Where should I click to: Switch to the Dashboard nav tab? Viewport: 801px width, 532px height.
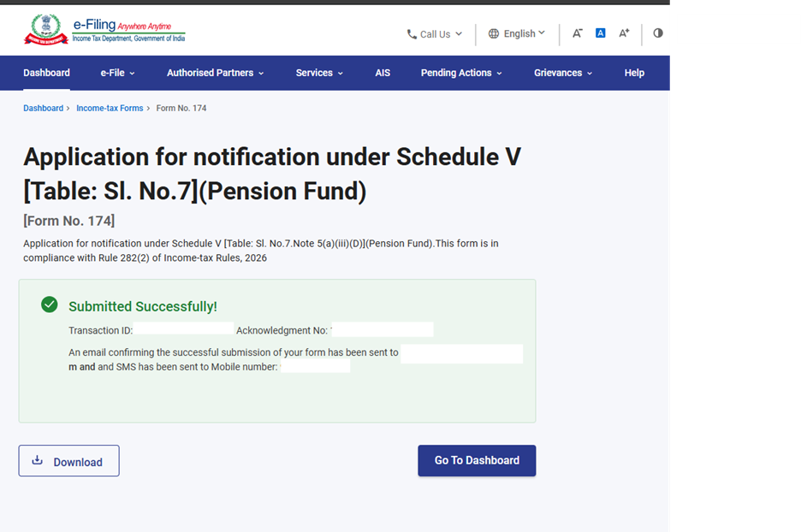click(47, 73)
